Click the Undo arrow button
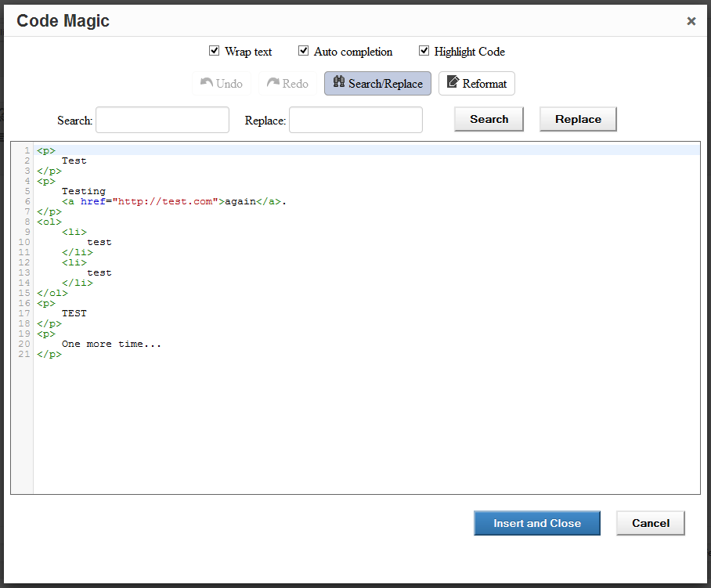This screenshot has width=711, height=588. click(222, 84)
